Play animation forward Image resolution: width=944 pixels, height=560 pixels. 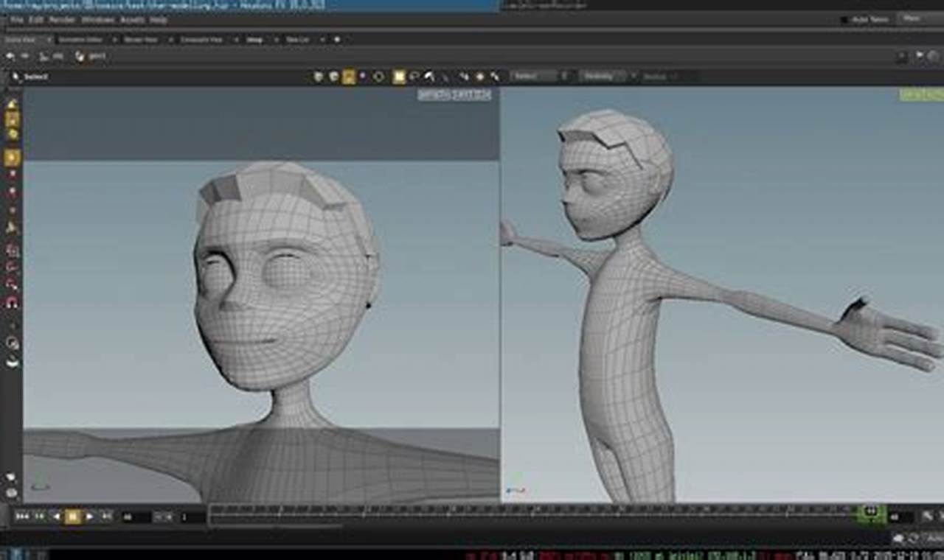89,517
